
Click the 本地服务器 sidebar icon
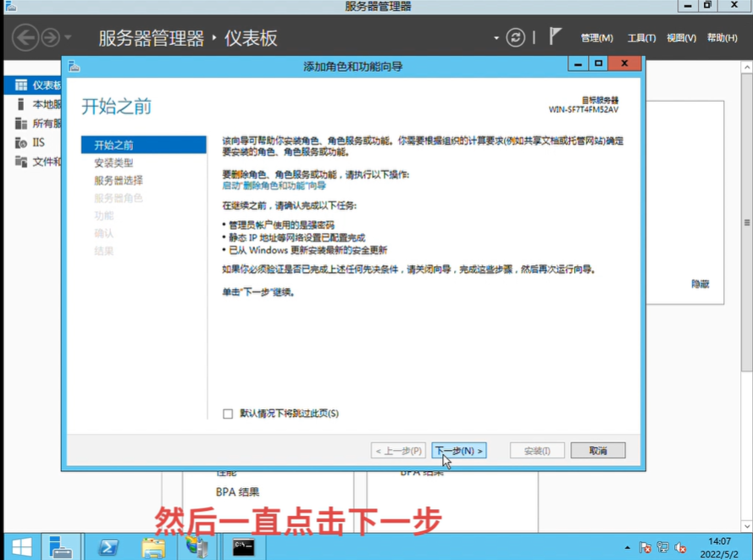coord(20,104)
